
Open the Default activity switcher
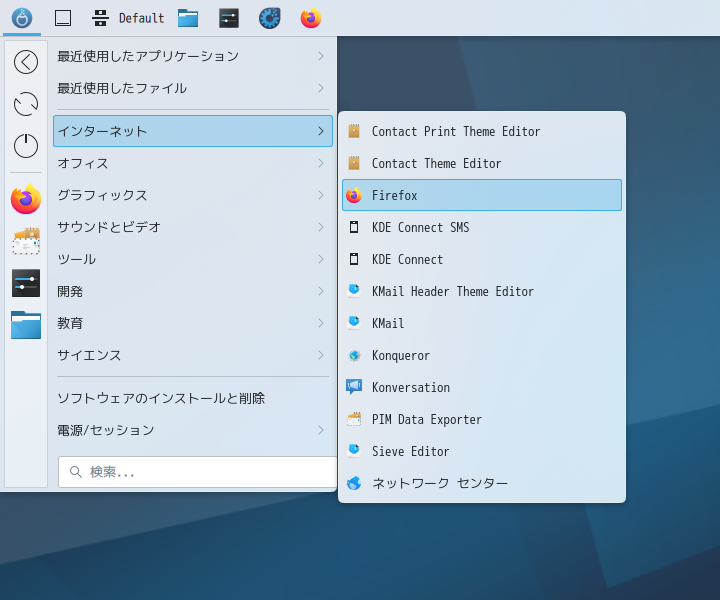coord(128,18)
